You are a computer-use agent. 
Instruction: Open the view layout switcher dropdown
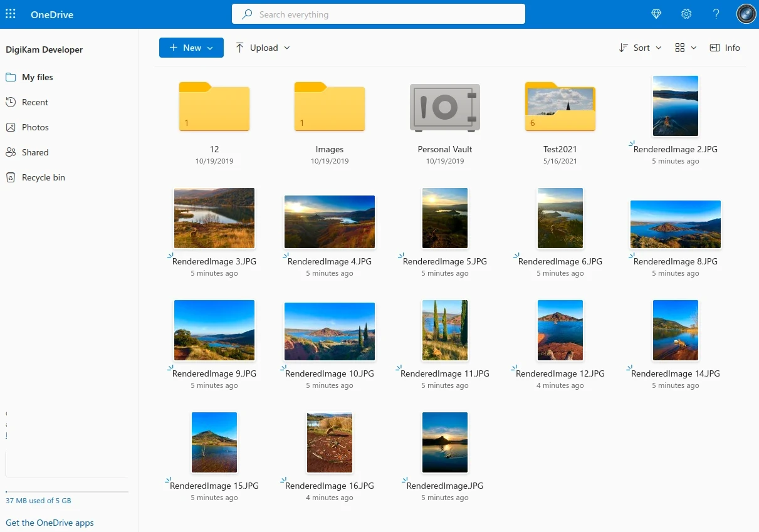tap(685, 48)
